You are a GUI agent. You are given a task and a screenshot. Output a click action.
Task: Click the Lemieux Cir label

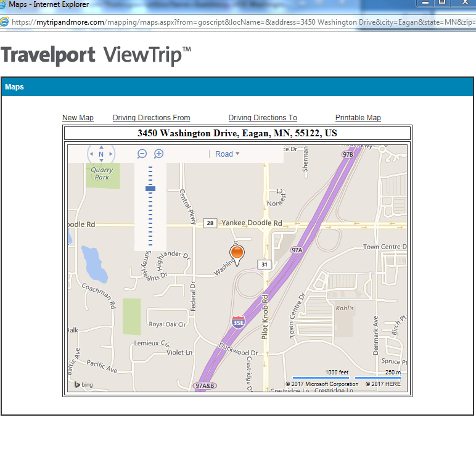coord(152,344)
